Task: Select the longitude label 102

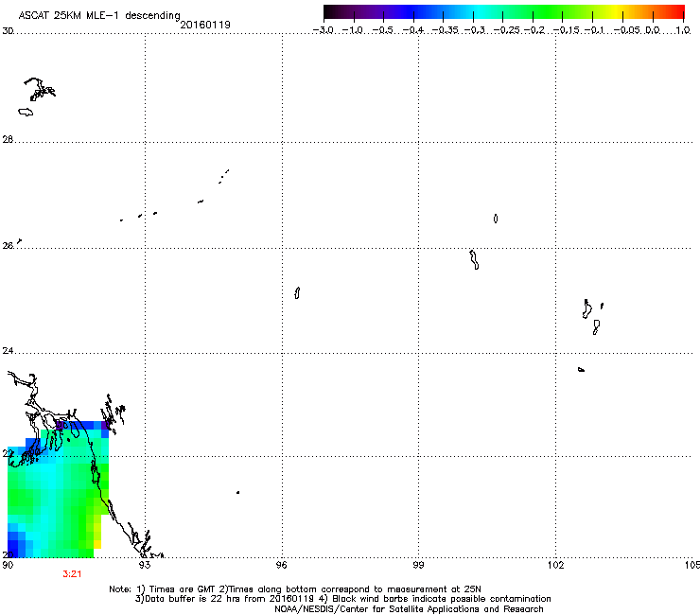Action: [556, 565]
